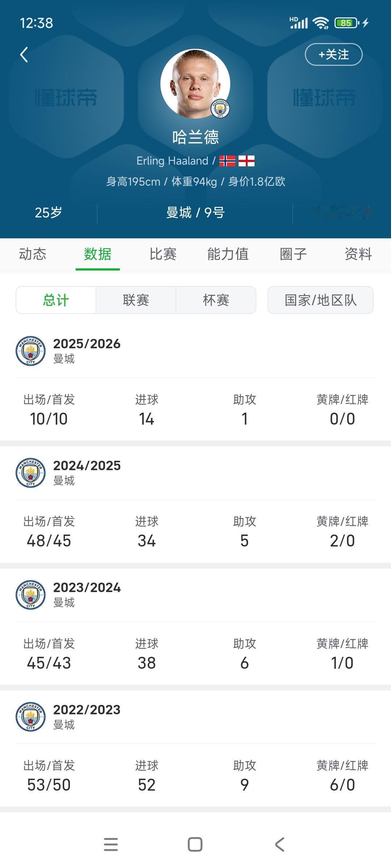Tap the 2024/2025 season Manchester City crest

point(31,473)
